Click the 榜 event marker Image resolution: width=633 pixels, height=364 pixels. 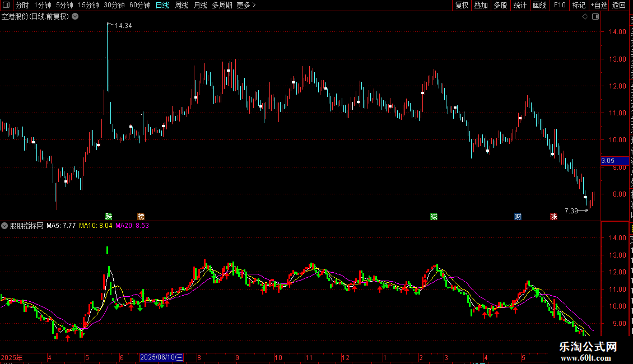click(141, 217)
